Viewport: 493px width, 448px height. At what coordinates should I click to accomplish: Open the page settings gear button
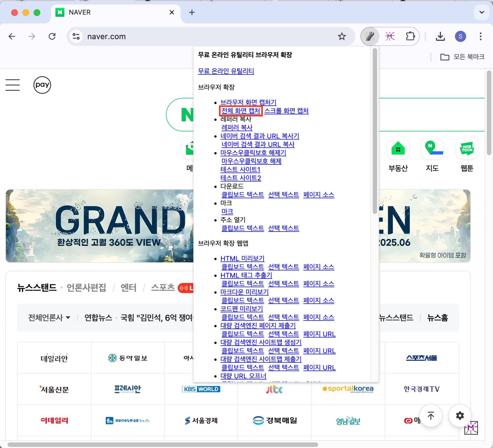click(x=460, y=415)
